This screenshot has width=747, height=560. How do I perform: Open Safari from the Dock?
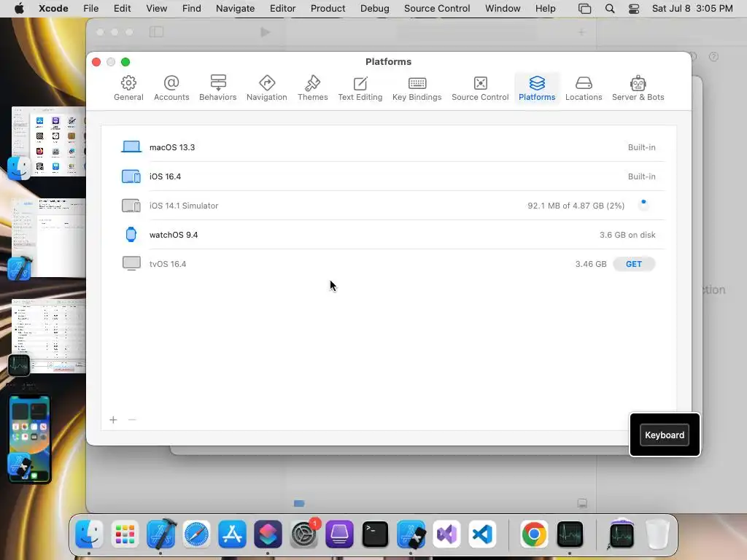pyautogui.click(x=196, y=534)
